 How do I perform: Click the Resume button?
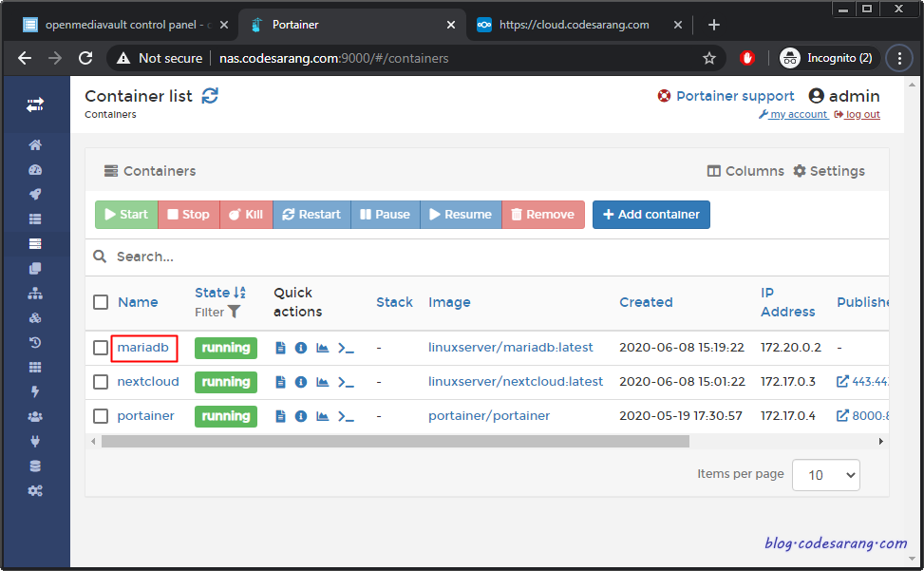[461, 215]
